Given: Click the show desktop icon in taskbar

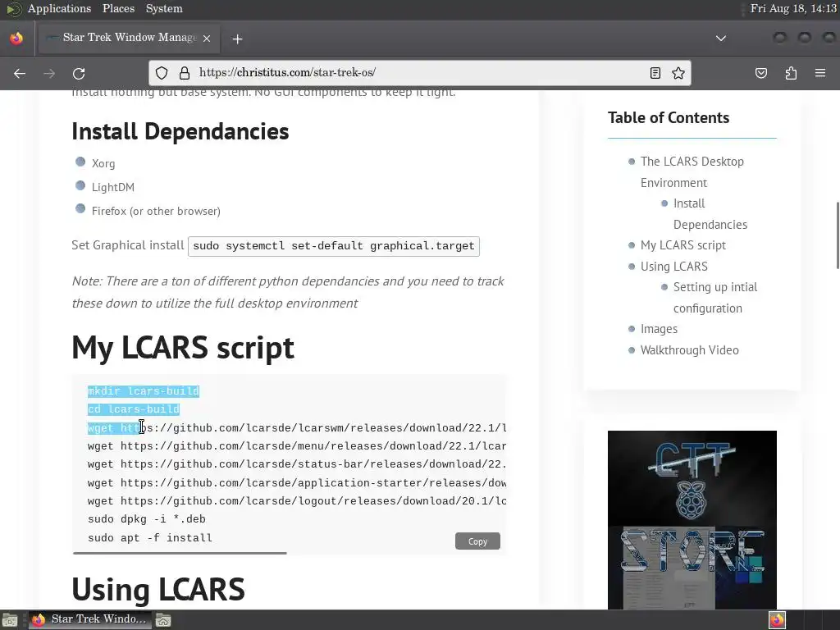Looking at the screenshot, I should [x=10, y=620].
